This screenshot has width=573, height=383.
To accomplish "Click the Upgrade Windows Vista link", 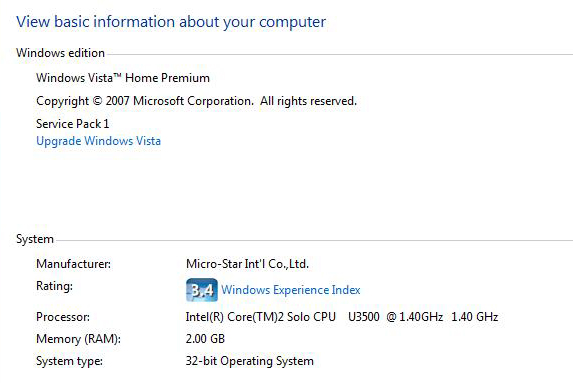I will [x=98, y=141].
